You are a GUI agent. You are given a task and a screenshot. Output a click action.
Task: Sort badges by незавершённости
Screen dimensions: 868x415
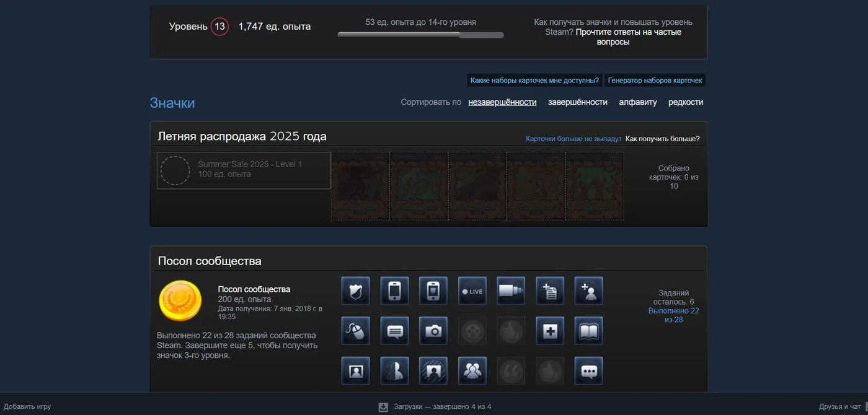502,102
